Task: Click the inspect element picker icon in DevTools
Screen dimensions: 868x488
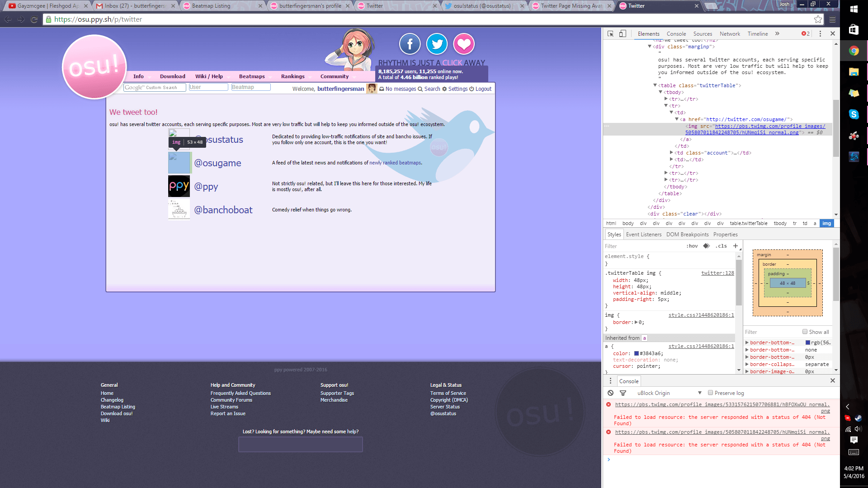Action: coord(610,33)
